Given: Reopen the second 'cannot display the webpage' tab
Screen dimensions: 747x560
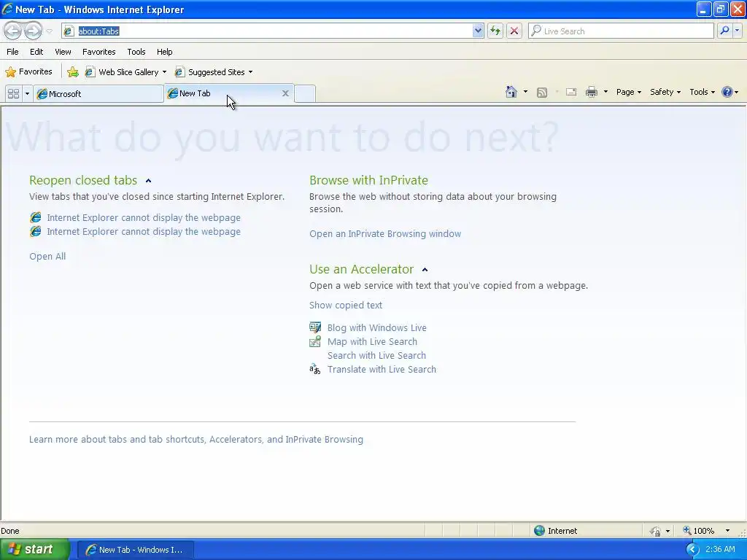Looking at the screenshot, I should click(x=144, y=231).
